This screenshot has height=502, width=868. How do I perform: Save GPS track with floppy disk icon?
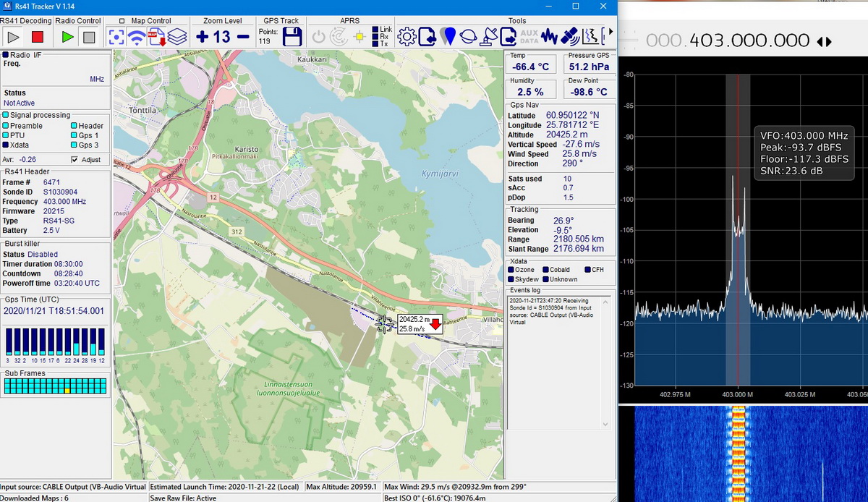[292, 37]
